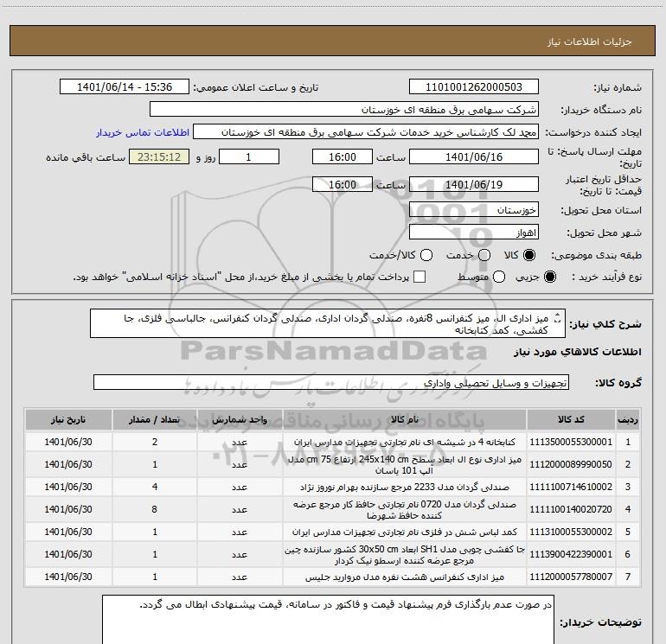Image resolution: width=666 pixels, height=644 pixels.
Task: Click the استان محل تحویل خوزستان field
Action: [x=485, y=210]
